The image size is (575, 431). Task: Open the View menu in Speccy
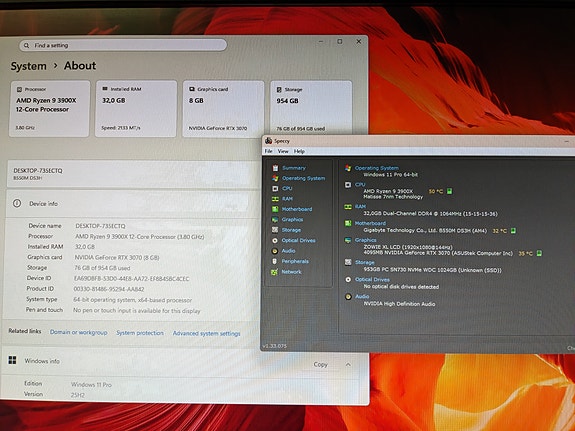tap(283, 151)
